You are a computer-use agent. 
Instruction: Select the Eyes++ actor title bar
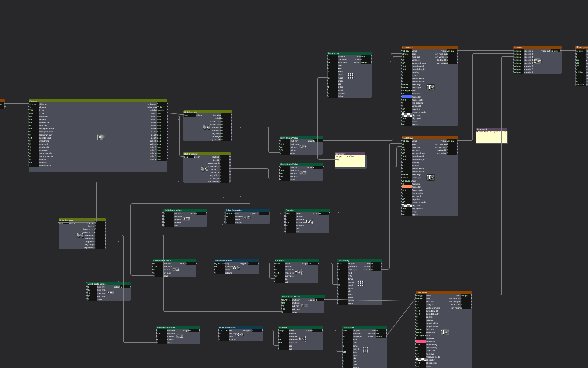point(98,101)
